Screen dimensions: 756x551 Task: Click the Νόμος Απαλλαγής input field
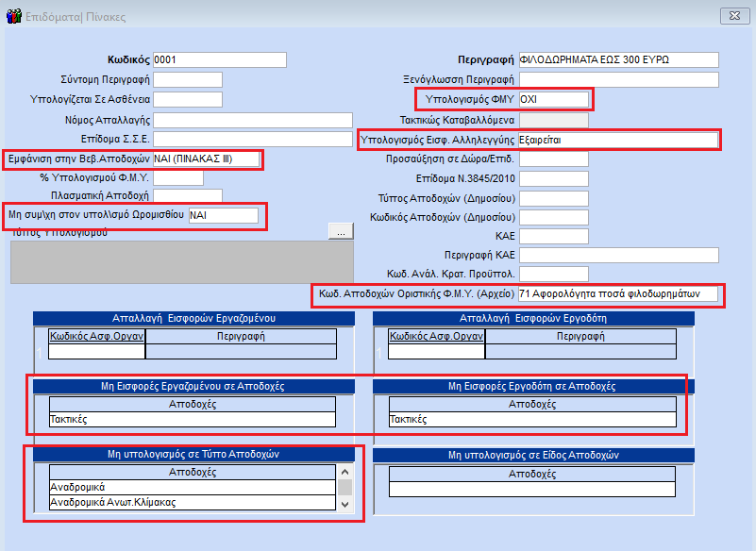(251, 120)
